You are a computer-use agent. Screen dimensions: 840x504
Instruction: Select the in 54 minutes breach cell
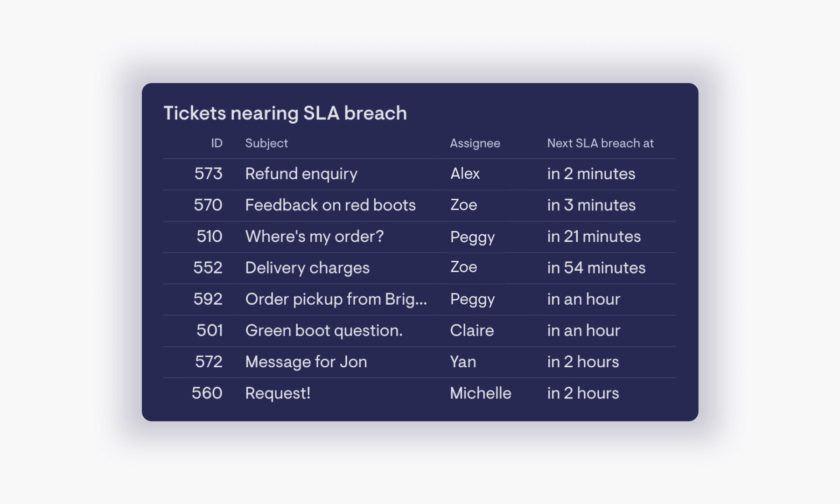(596, 268)
